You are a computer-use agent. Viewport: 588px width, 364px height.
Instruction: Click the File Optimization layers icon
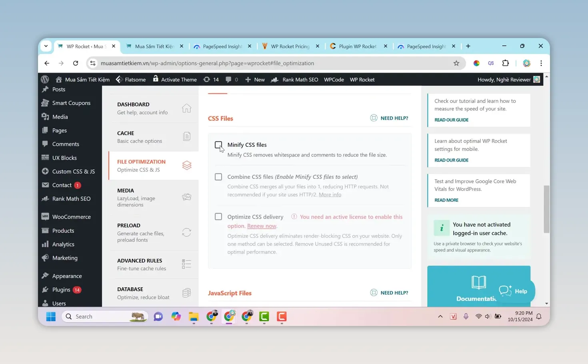tap(187, 165)
